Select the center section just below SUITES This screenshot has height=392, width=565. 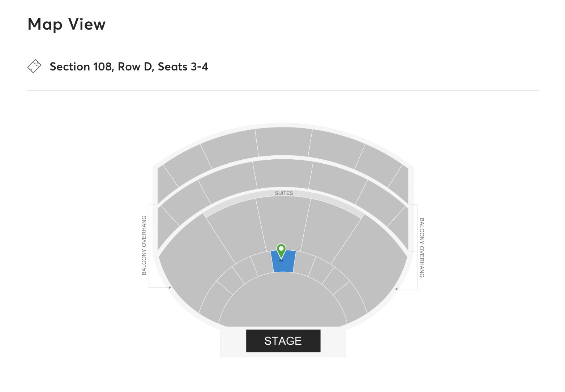pos(283,223)
